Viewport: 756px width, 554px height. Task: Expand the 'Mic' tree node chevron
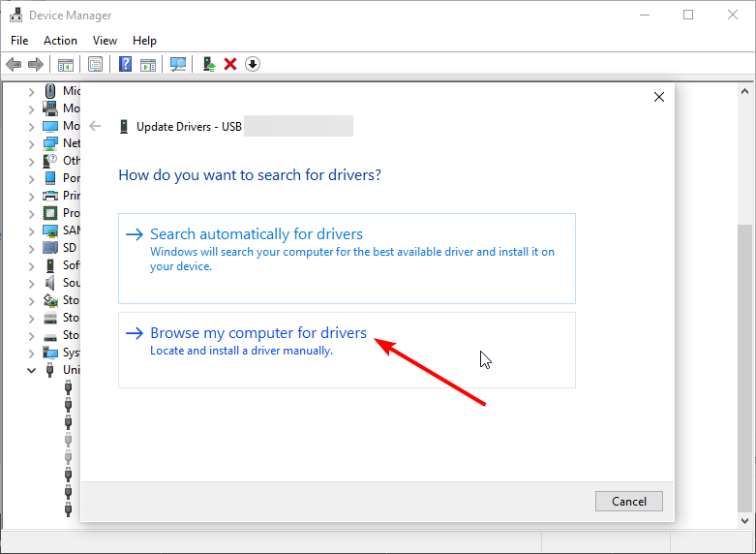pos(31,92)
